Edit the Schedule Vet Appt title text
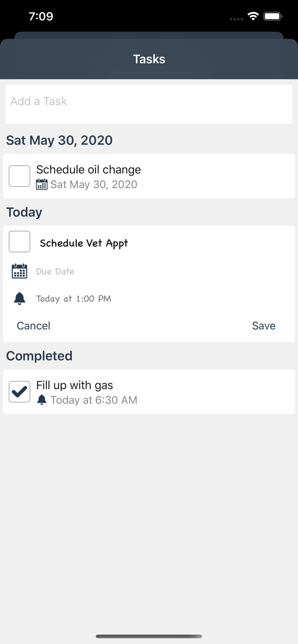The image size is (298, 644). pyautogui.click(x=84, y=243)
